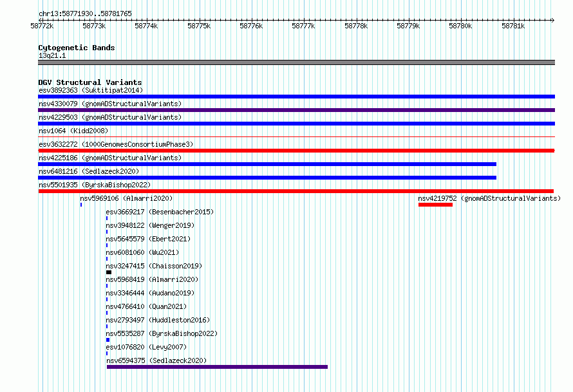
Task: Click the 58773k ruler tick label
Action: [94, 26]
